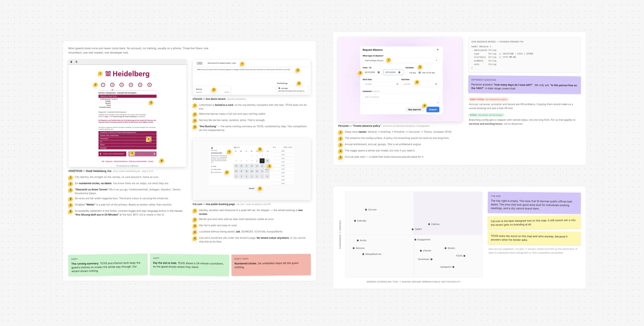Select the purple THE GAP note

coord(534,203)
